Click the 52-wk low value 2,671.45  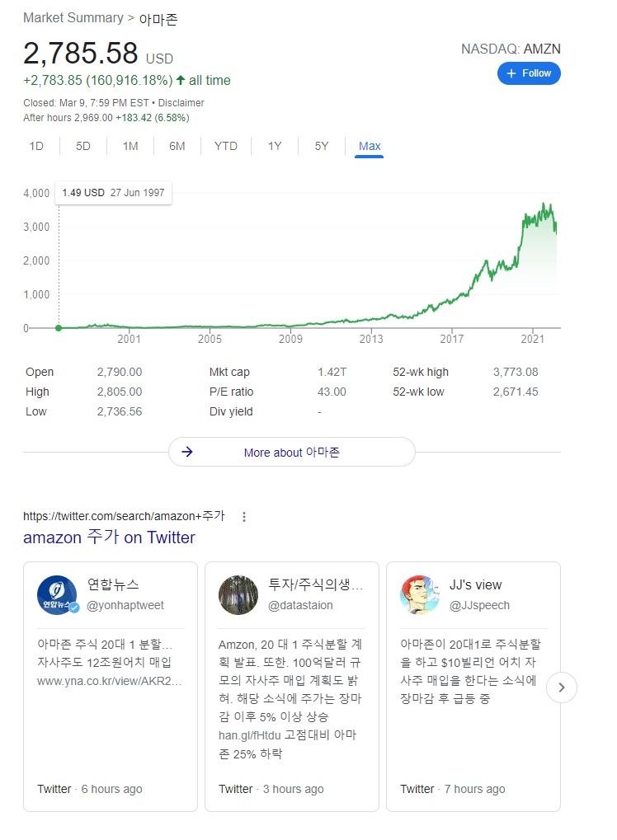pos(516,392)
